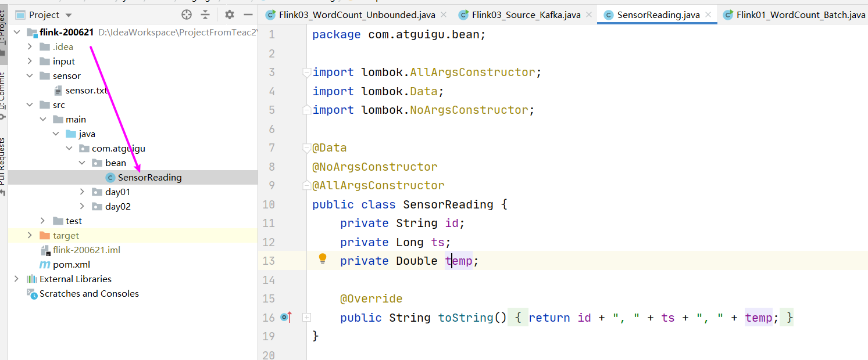868x360 pixels.
Task: Open Project panel settings gear
Action: point(230,15)
